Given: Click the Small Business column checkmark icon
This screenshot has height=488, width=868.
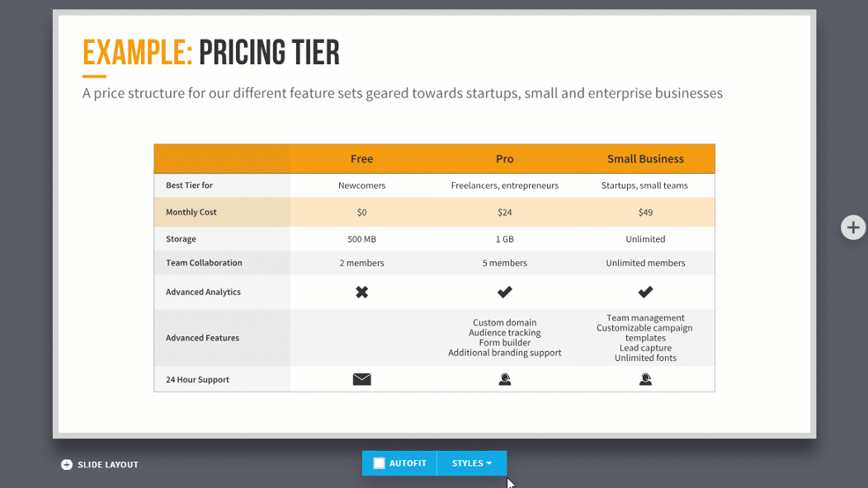Looking at the screenshot, I should (645, 292).
